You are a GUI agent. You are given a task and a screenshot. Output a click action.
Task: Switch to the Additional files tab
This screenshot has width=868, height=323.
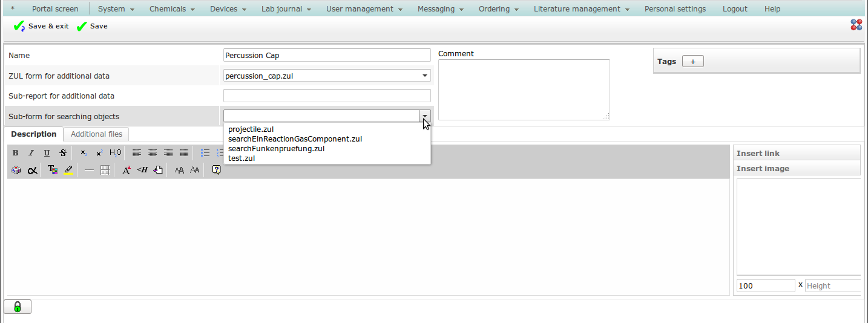coord(96,134)
